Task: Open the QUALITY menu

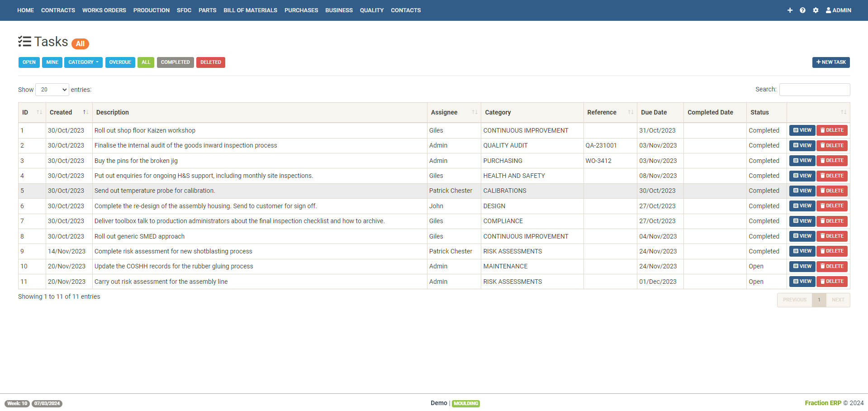Action: tap(371, 10)
